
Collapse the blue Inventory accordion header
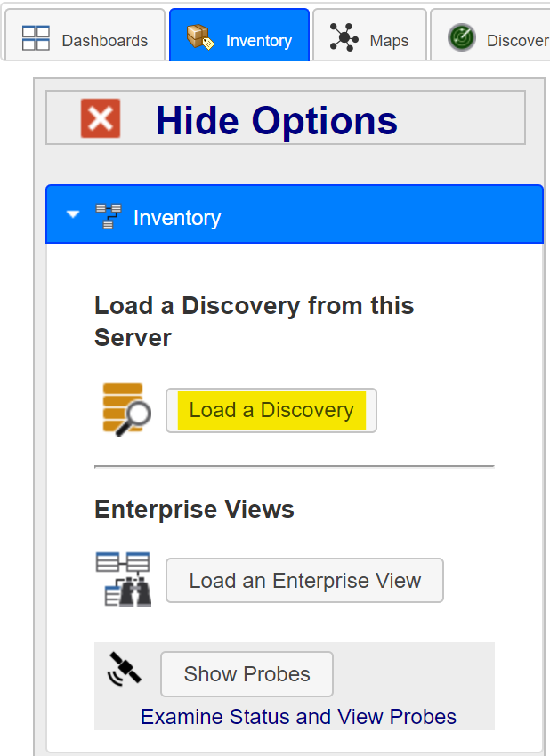coord(295,214)
